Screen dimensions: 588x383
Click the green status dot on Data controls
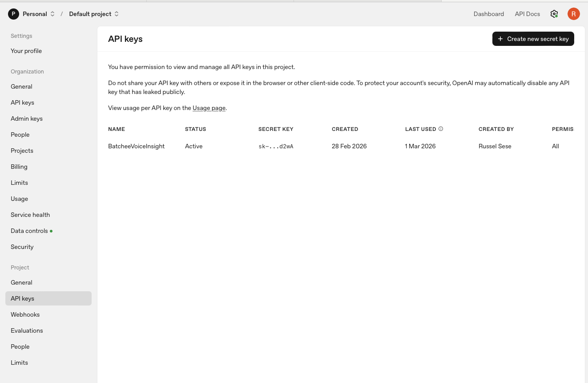pos(52,231)
